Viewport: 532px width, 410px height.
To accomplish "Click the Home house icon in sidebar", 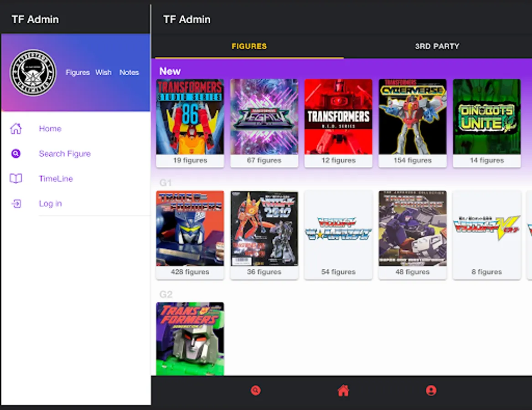I will (15, 128).
